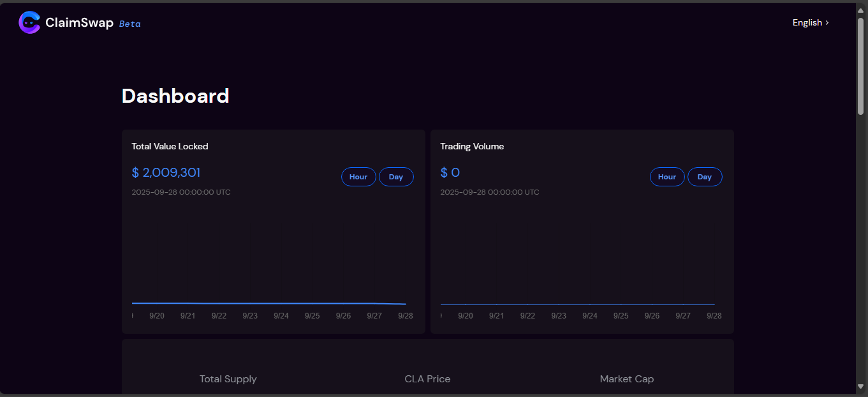Image resolution: width=868 pixels, height=397 pixels.
Task: Click the vertical scrollbar thumb
Action: (861, 67)
